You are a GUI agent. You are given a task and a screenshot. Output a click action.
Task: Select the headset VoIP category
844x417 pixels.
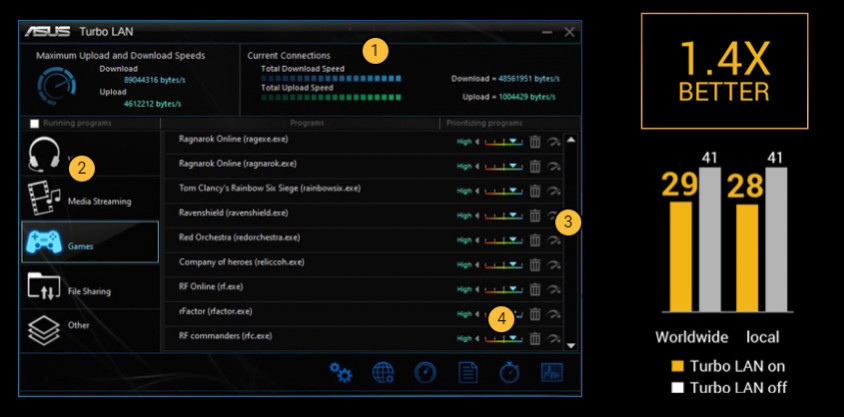point(90,153)
